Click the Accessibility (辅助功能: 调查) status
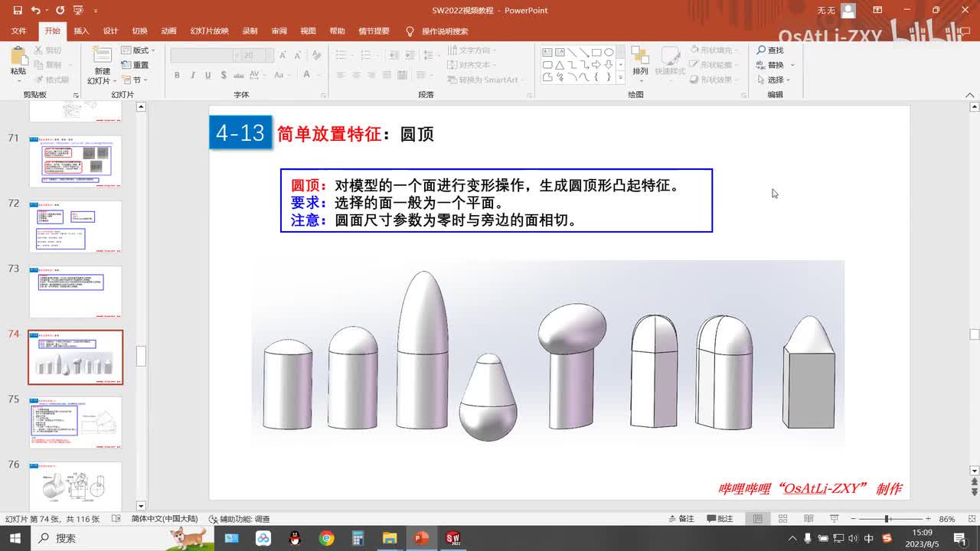Screen dimensions: 980x551 239,519
